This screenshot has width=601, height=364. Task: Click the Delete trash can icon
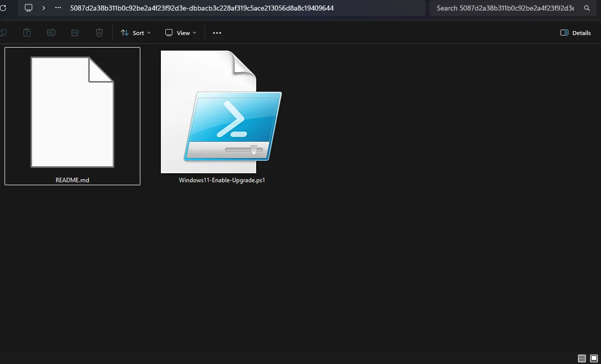[99, 33]
